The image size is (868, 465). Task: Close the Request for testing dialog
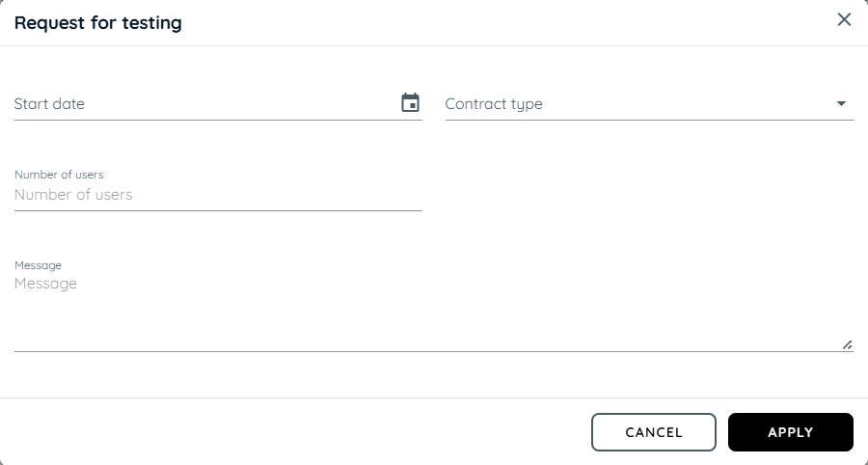coord(844,19)
